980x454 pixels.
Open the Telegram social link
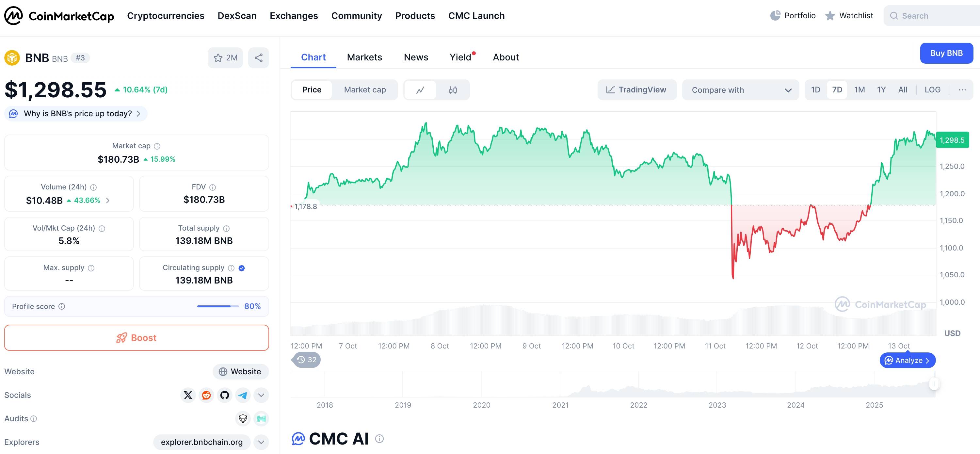tap(243, 395)
